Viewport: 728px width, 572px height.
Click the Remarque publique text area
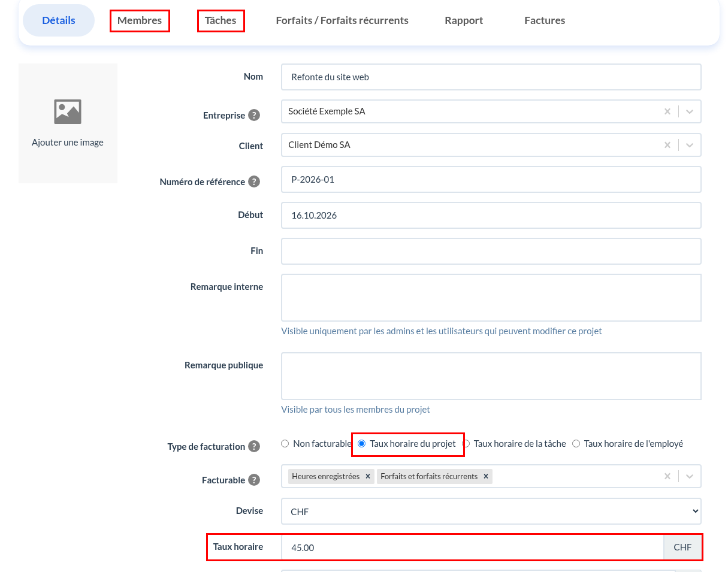(491, 376)
